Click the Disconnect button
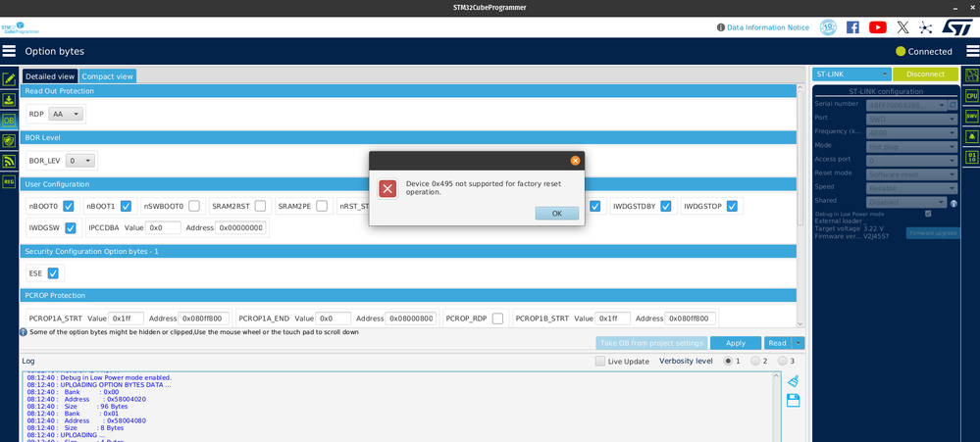The height and width of the screenshot is (442, 980). pos(925,74)
